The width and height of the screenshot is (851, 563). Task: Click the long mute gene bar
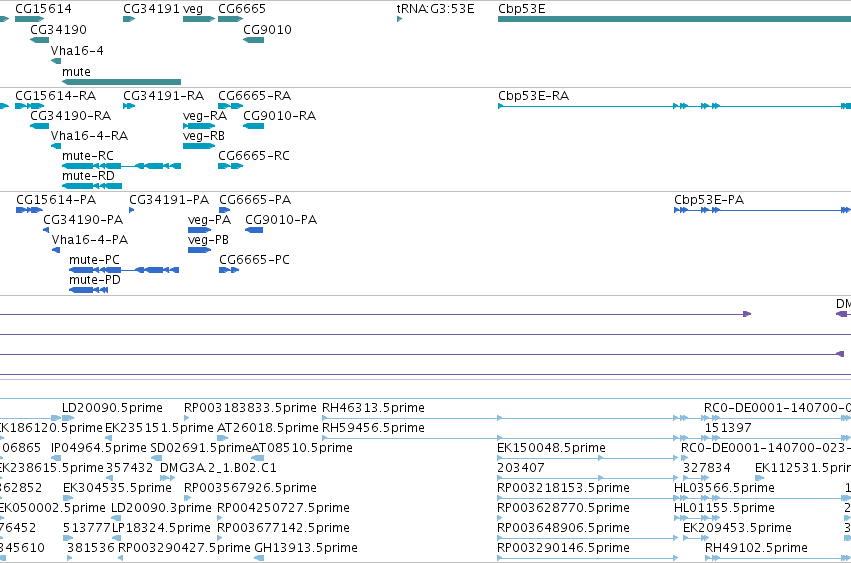122,82
